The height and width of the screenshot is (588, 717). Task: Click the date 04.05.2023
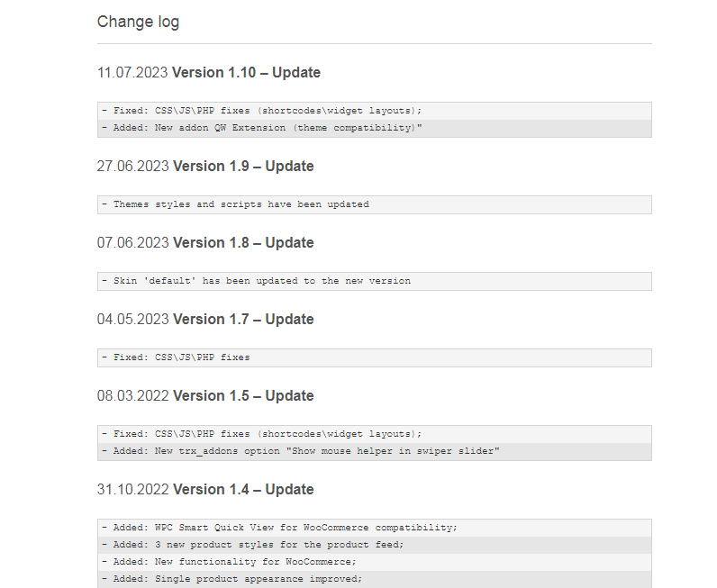(x=133, y=319)
